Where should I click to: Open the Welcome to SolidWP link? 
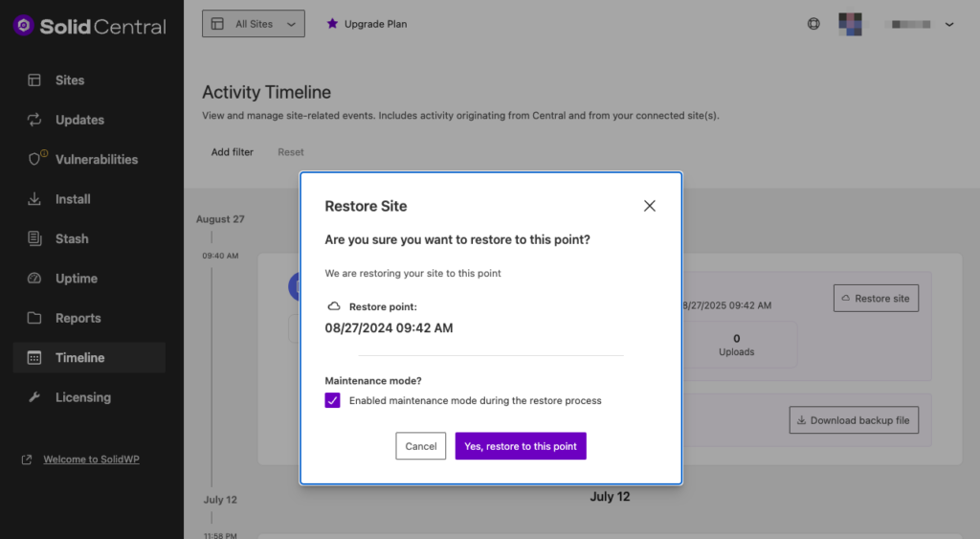91,460
